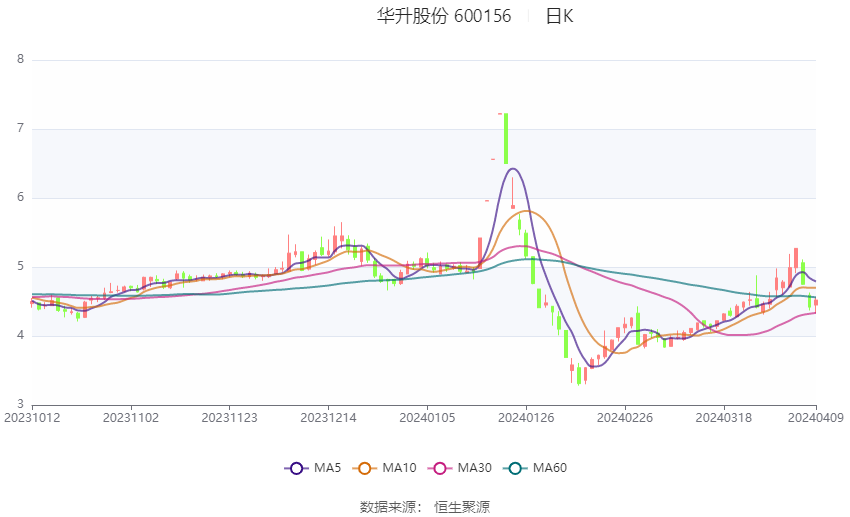The width and height of the screenshot is (850, 517).
Task: Click the x-axis date 20240409
Action: click(x=815, y=418)
